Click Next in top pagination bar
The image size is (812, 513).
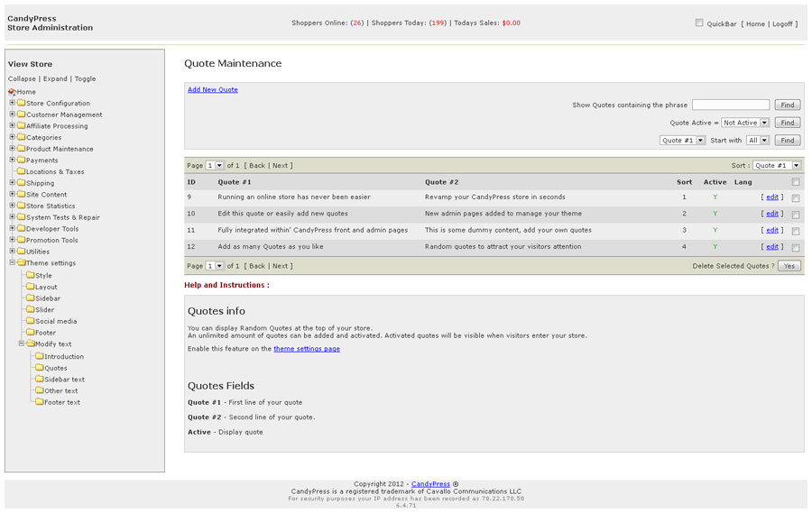pos(280,166)
